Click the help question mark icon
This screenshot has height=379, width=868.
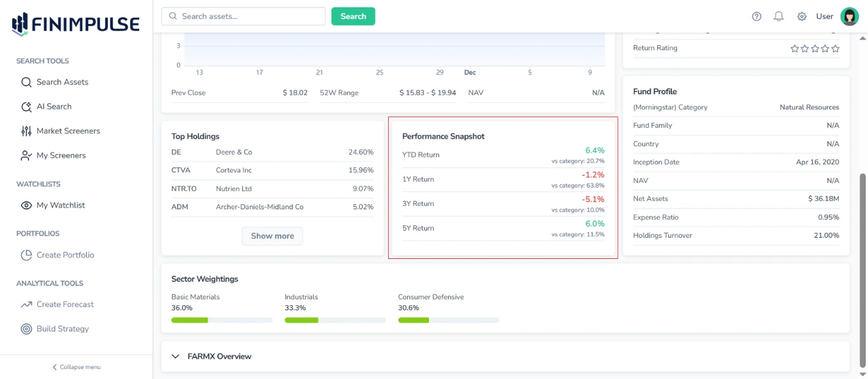756,17
